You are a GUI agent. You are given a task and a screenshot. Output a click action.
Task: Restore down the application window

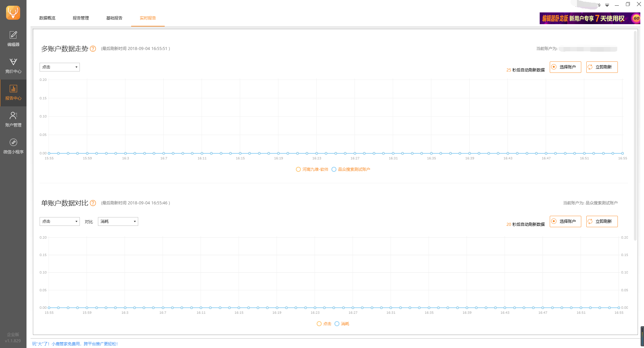pyautogui.click(x=628, y=4)
